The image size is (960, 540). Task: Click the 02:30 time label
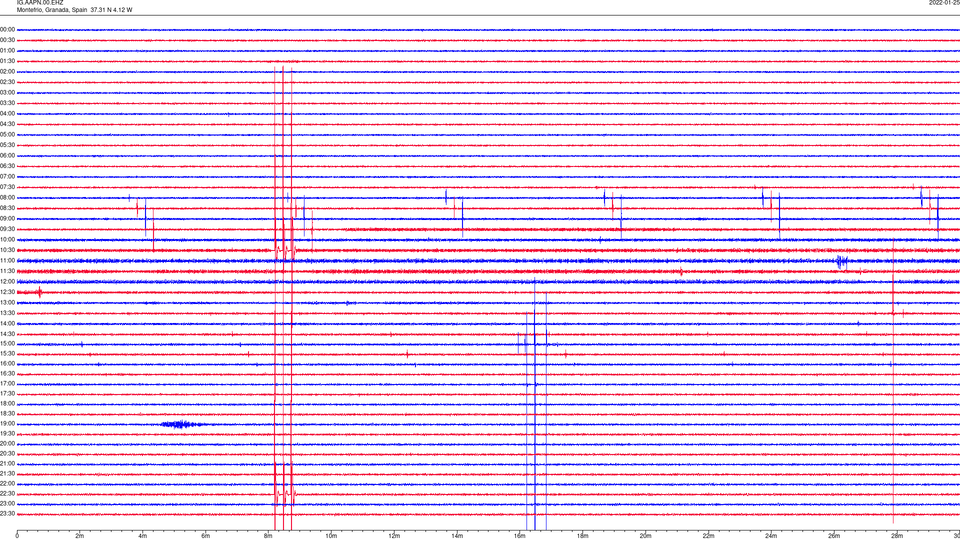[x=7, y=82]
